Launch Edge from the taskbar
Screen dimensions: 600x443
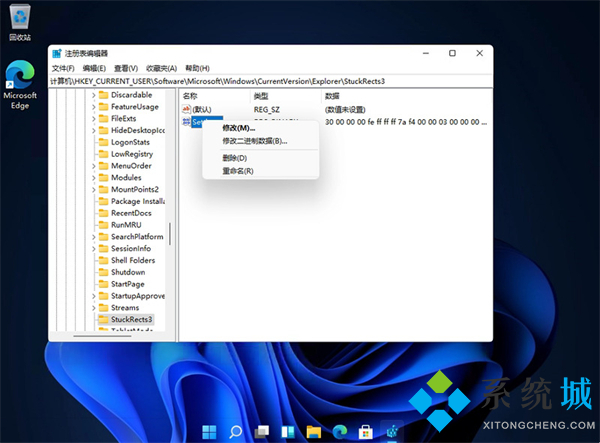[x=340, y=432]
